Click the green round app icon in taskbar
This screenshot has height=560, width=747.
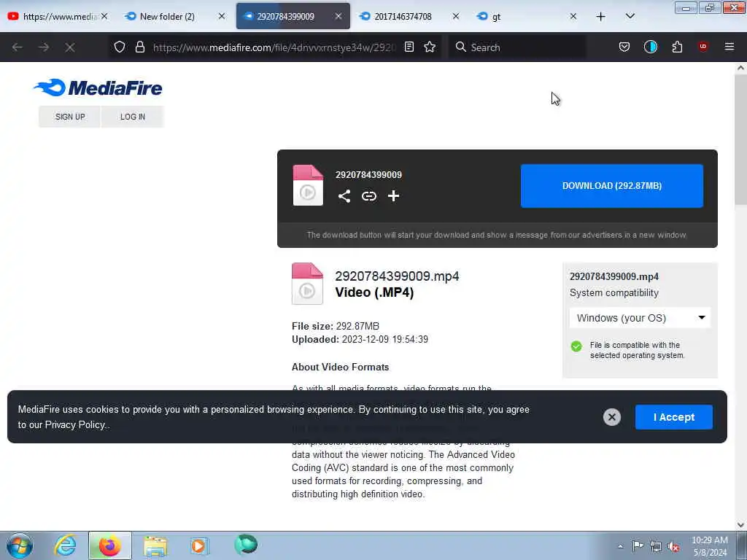click(x=246, y=545)
